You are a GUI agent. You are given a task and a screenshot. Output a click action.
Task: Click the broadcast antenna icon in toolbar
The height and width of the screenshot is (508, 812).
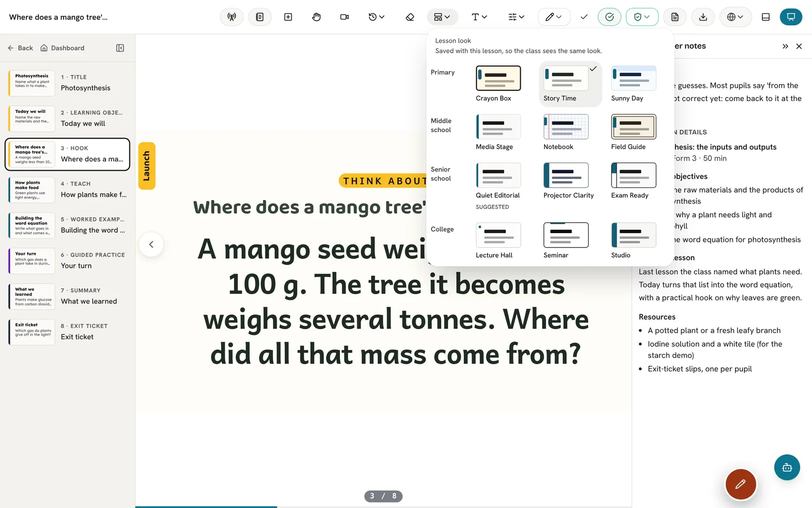pos(231,17)
